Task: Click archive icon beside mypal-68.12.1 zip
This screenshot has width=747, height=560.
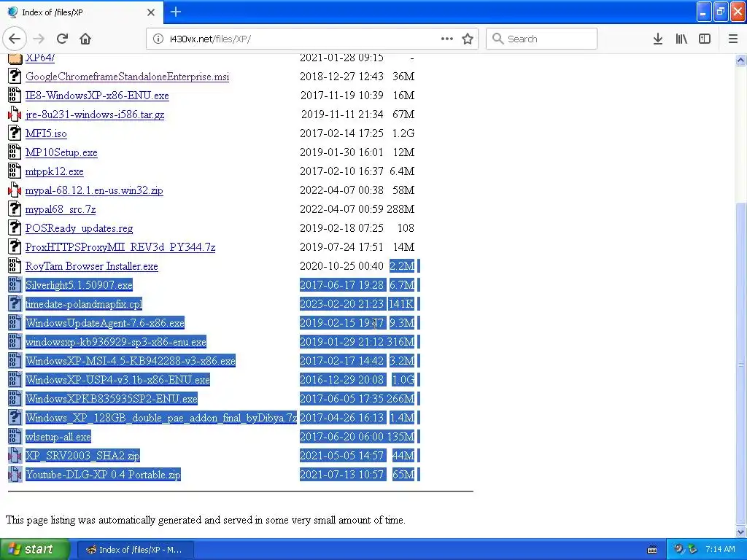Action: [15, 190]
